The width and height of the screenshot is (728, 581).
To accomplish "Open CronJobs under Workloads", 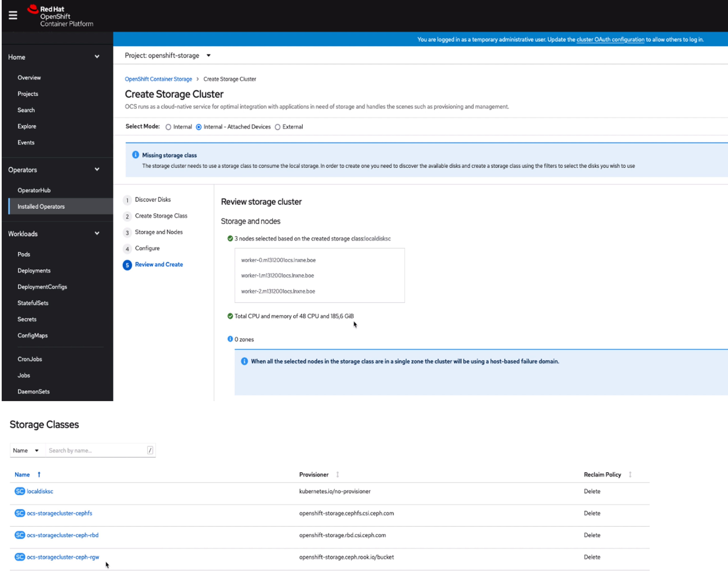I will click(30, 359).
